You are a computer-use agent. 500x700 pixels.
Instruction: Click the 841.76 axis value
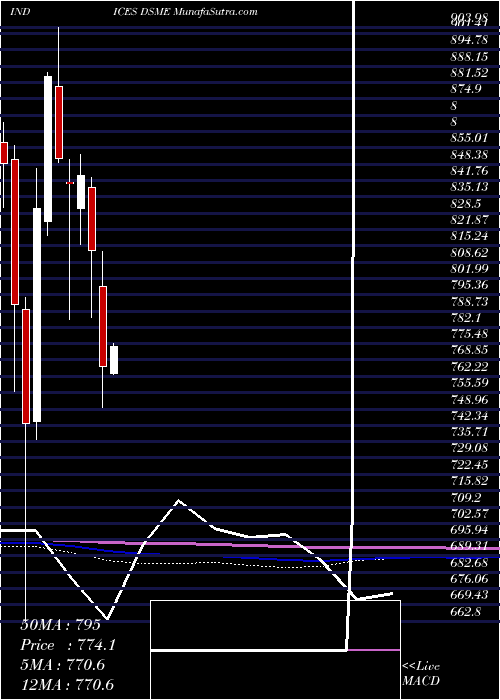469,171
